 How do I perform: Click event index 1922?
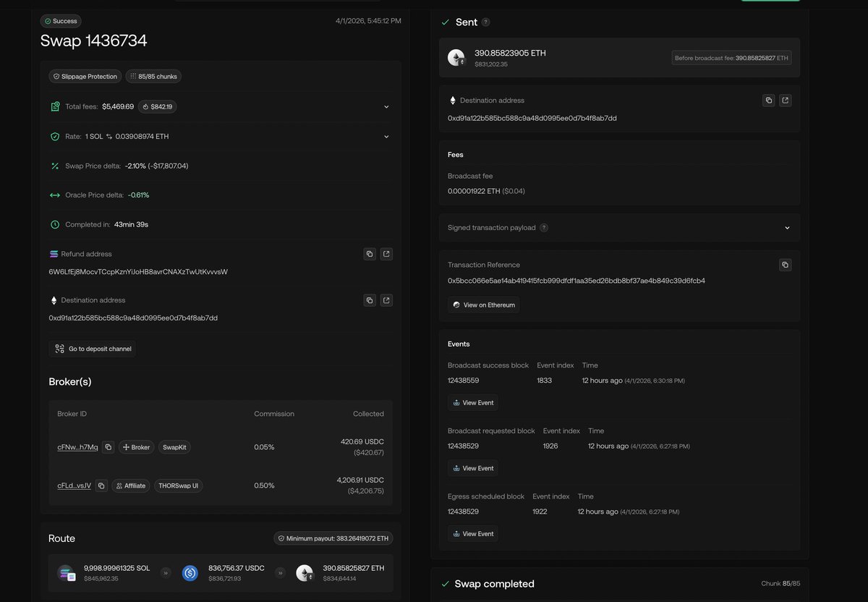pos(540,512)
